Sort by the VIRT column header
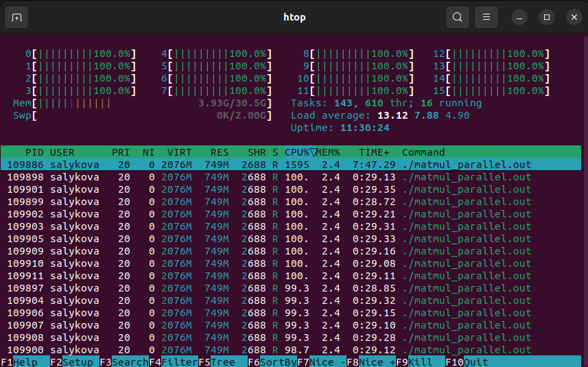 (179, 152)
